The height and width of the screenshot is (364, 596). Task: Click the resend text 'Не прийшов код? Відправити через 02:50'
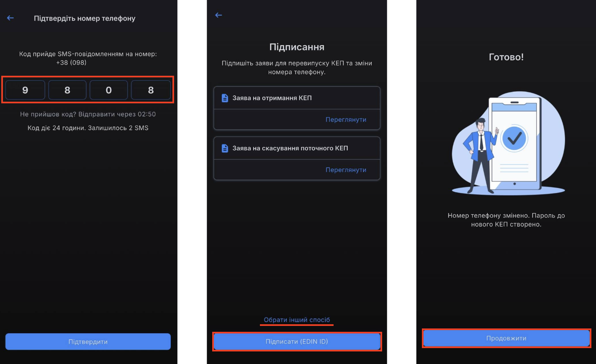[x=88, y=114]
